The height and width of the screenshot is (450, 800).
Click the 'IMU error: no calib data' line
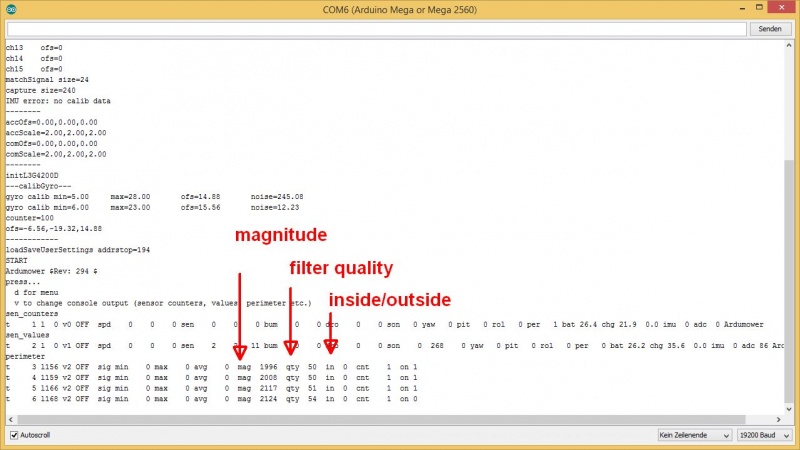(58, 101)
